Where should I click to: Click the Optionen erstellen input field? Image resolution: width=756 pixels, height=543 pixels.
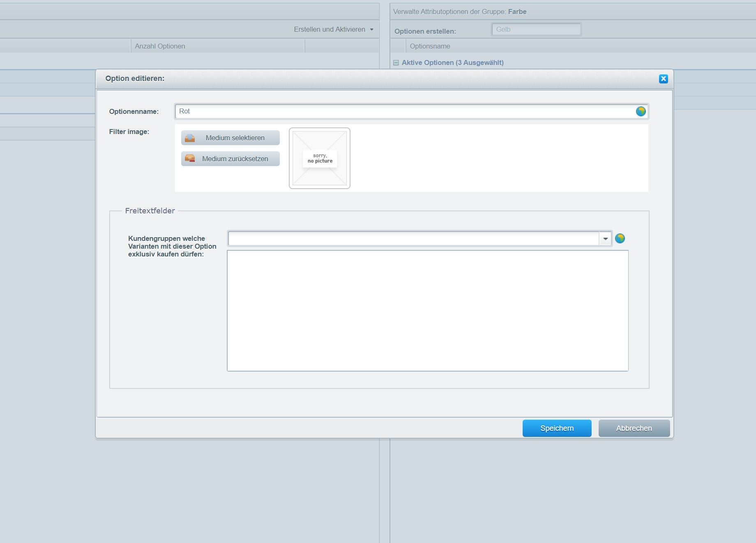pos(536,30)
